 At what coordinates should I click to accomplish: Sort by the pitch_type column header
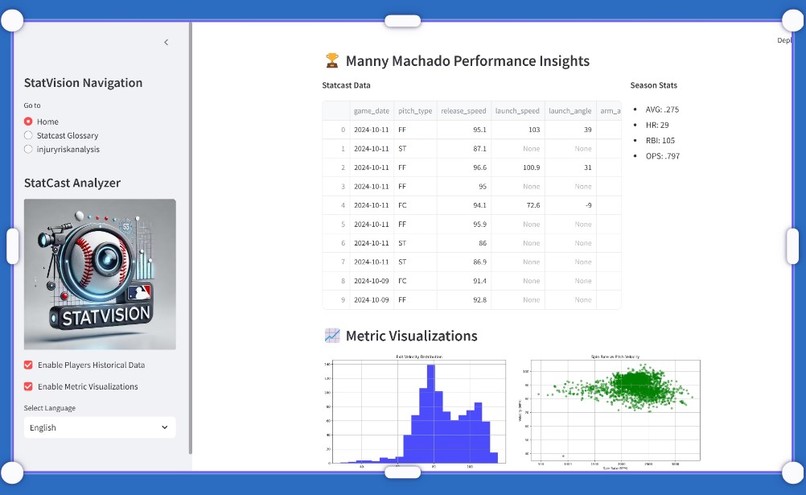415,111
